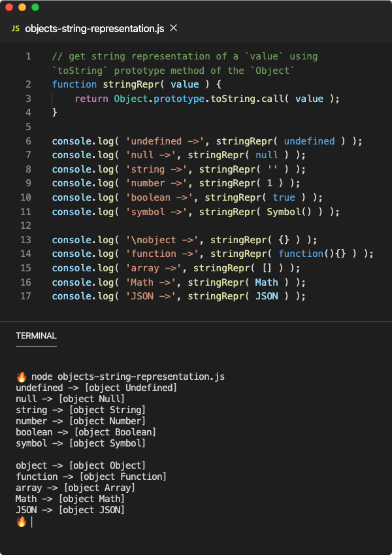Click the 'Math' argument on line 16
The image size is (392, 555).
pyautogui.click(x=267, y=282)
